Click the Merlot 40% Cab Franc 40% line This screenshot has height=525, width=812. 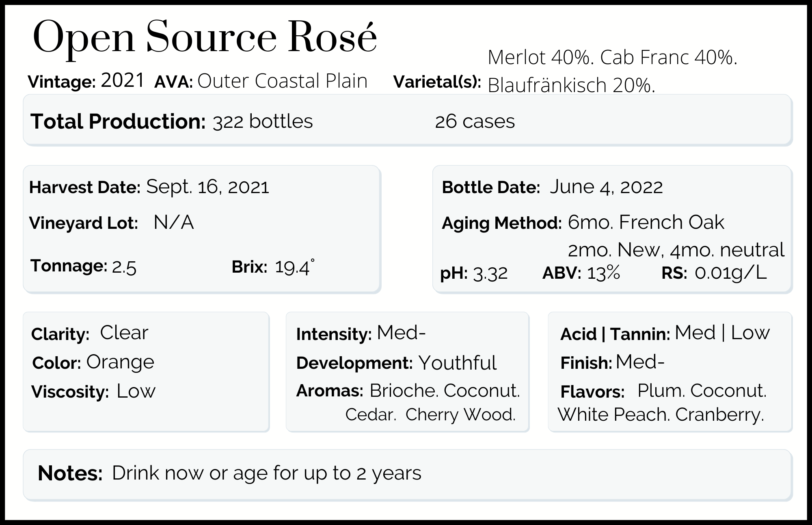pyautogui.click(x=612, y=58)
